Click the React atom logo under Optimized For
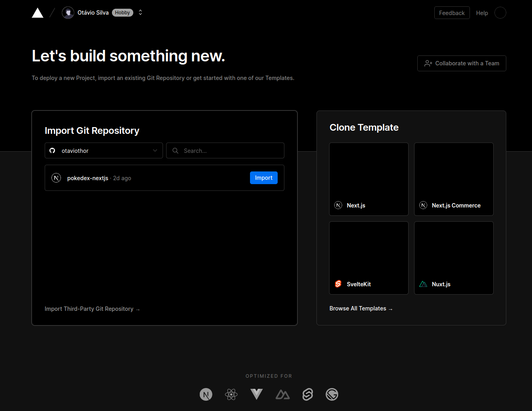This screenshot has height=411, width=532. point(231,394)
